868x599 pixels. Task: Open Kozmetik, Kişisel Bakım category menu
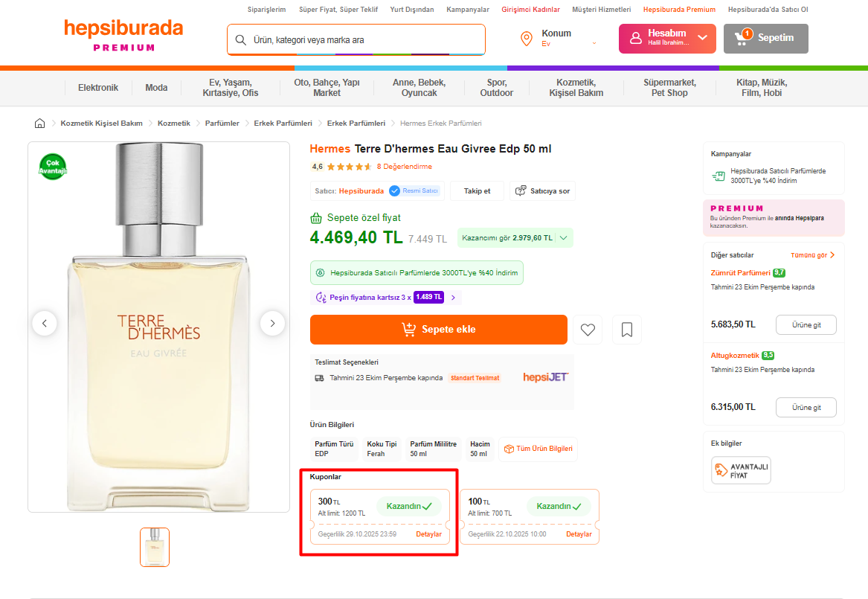click(576, 88)
